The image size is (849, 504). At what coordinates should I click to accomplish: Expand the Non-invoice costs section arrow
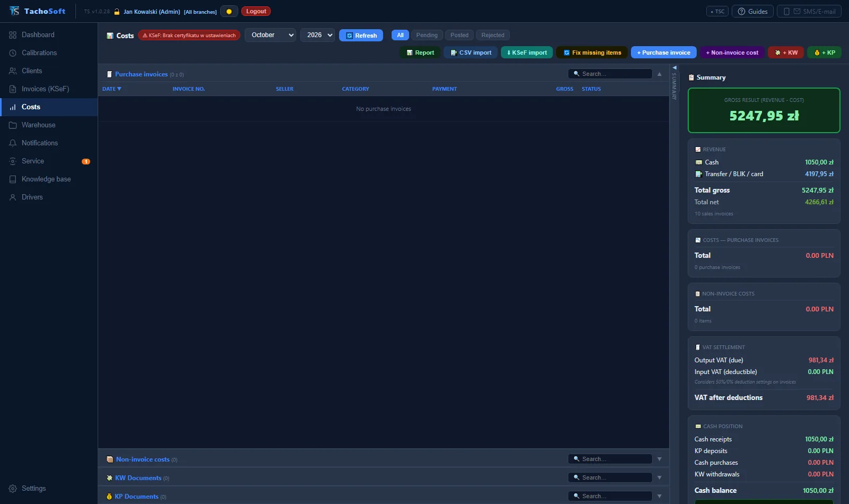pyautogui.click(x=660, y=459)
